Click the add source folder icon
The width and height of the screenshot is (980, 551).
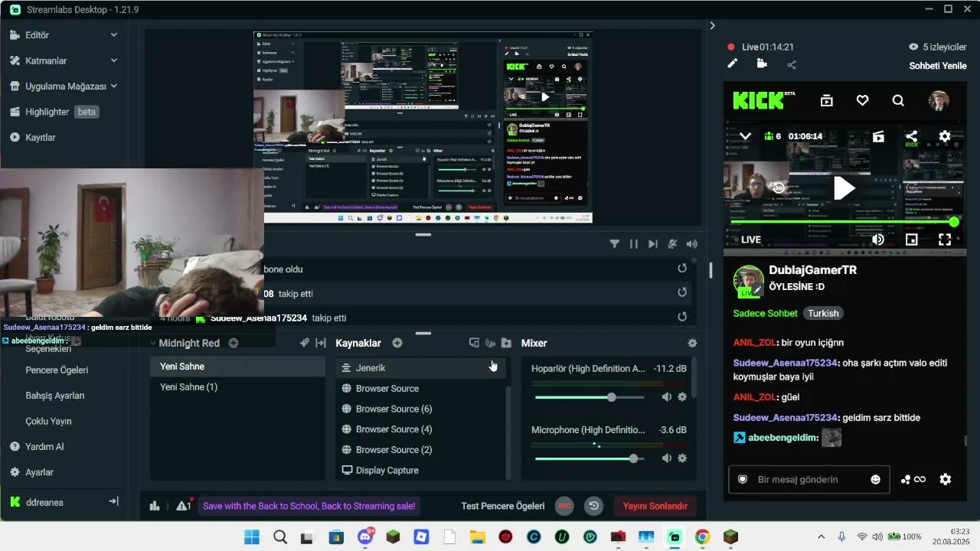coord(506,344)
